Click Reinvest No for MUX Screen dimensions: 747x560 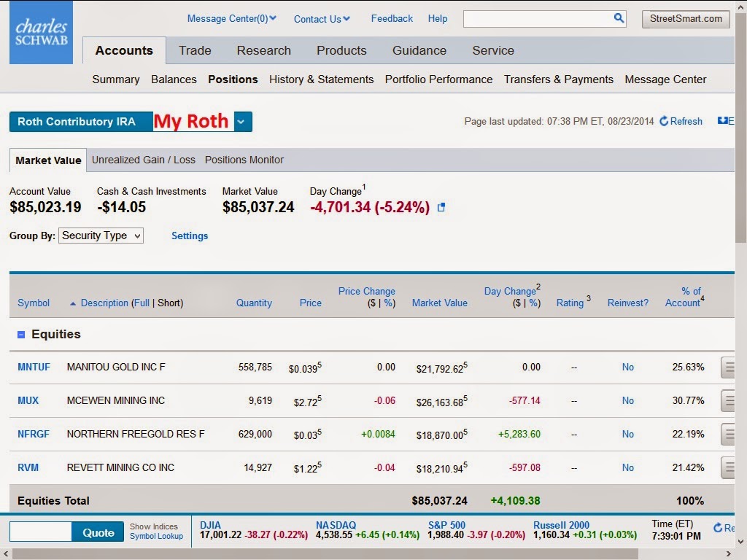[628, 400]
